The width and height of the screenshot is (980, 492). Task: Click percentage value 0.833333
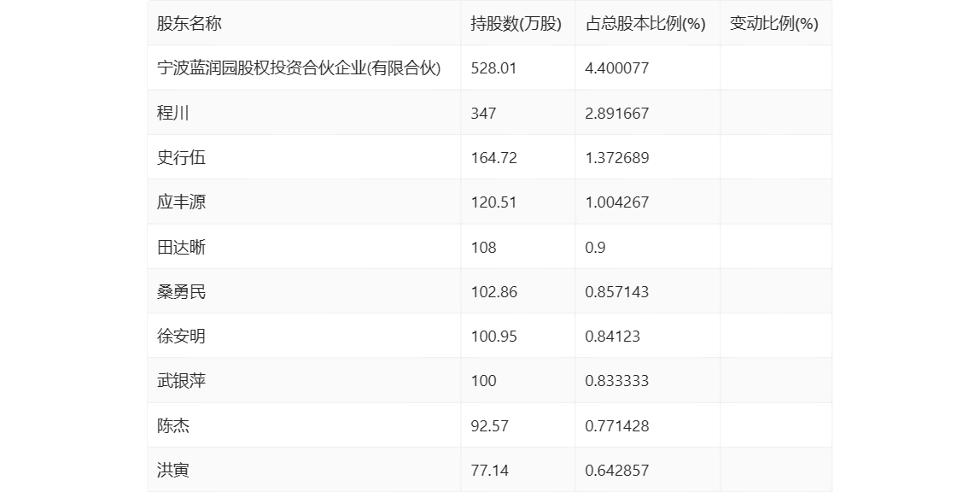[x=617, y=381]
